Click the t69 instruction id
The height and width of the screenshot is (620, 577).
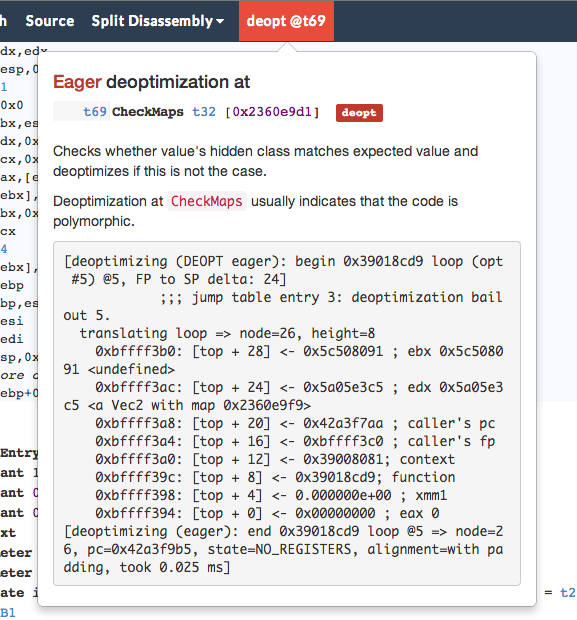coord(95,112)
